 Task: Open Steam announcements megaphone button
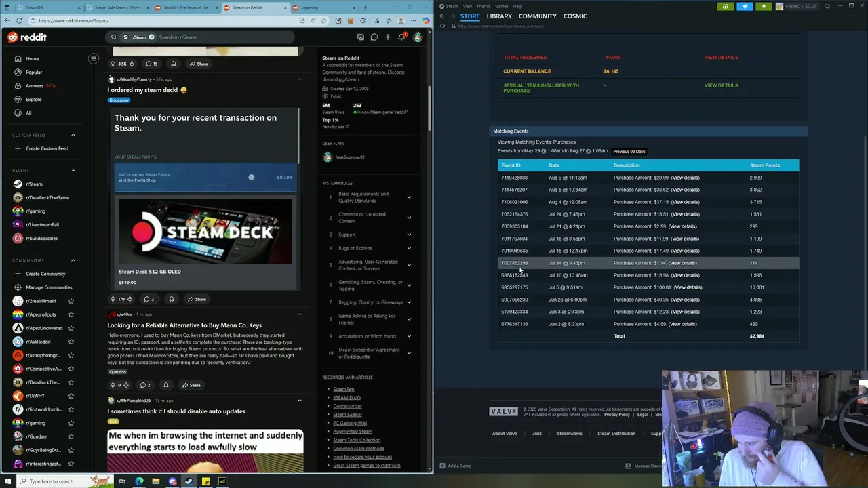tap(745, 6)
